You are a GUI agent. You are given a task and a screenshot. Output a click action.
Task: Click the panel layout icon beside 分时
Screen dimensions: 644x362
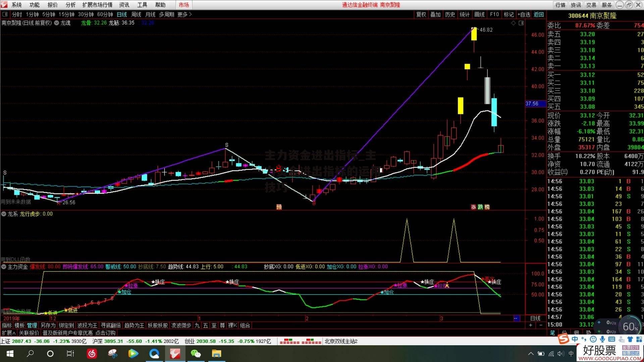[5, 14]
